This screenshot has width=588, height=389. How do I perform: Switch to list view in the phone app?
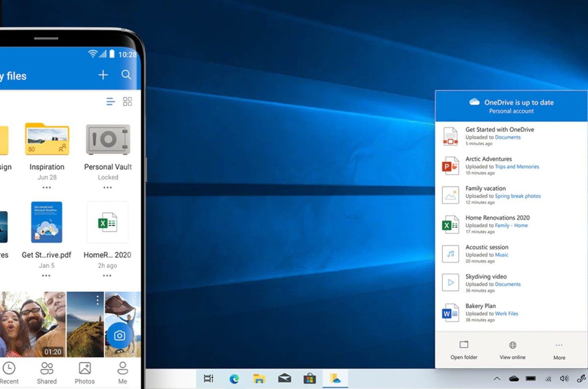(x=110, y=102)
